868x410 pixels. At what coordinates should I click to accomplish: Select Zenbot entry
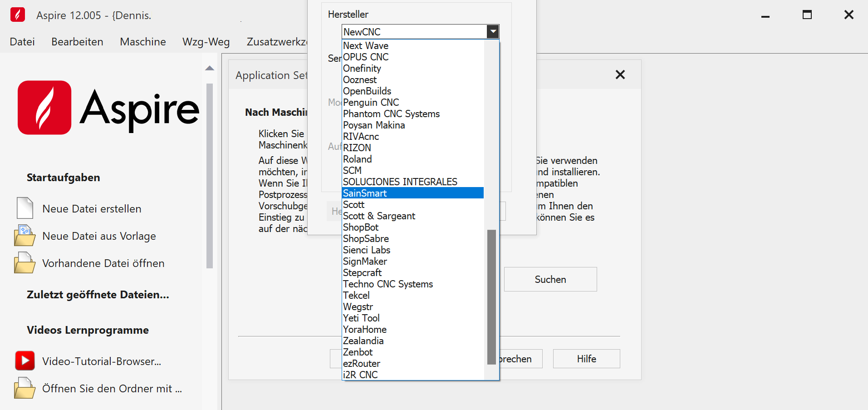(413, 352)
